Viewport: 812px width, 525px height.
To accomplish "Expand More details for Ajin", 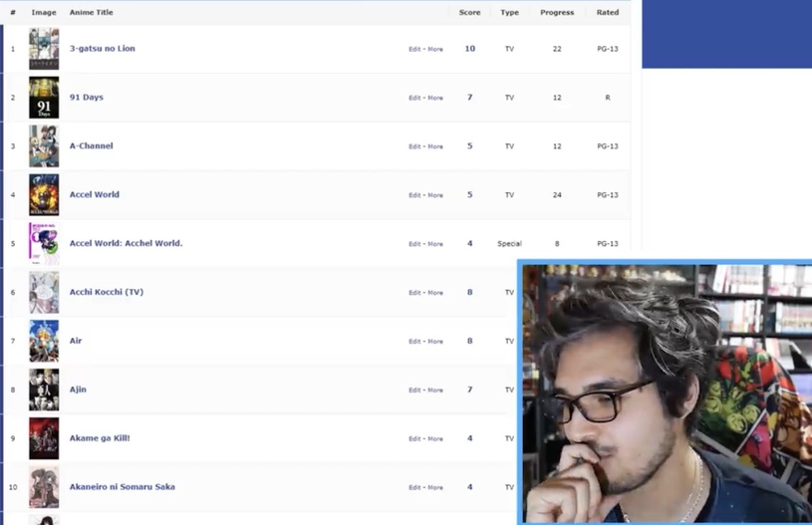I will pyautogui.click(x=435, y=391).
